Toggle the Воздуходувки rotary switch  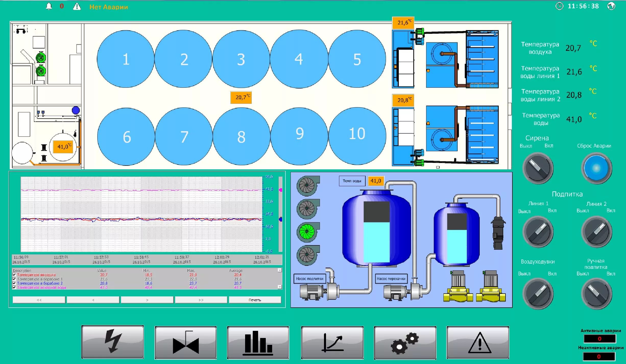(x=538, y=294)
